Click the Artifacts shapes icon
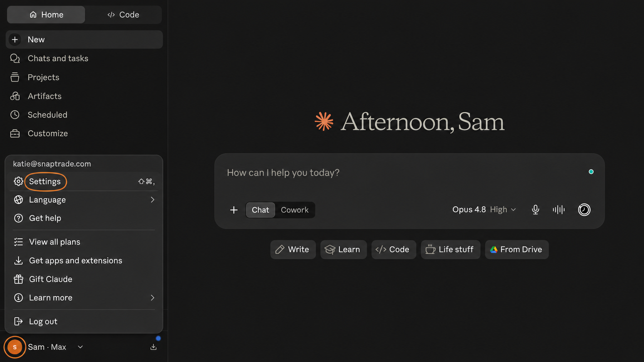The width and height of the screenshot is (644, 362). [x=15, y=96]
